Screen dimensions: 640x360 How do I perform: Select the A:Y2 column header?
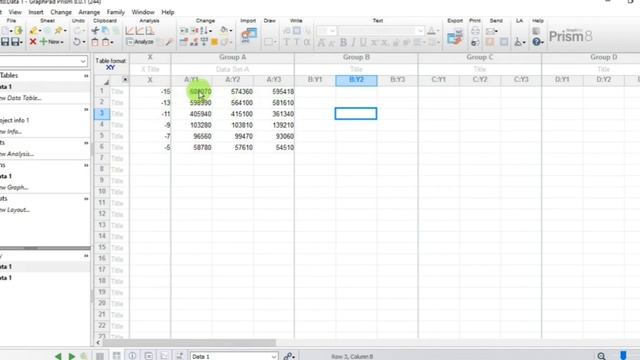pyautogui.click(x=233, y=80)
